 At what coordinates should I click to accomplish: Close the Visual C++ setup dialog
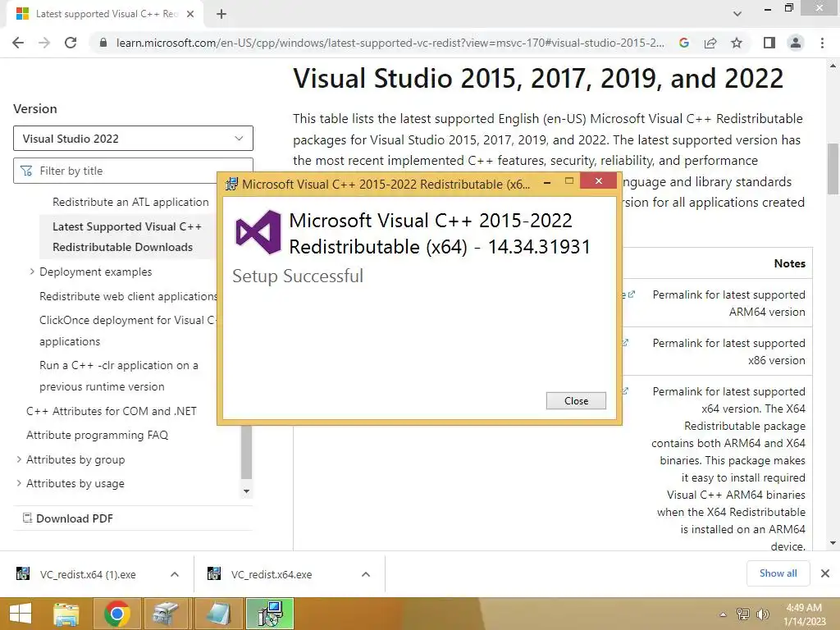(576, 400)
